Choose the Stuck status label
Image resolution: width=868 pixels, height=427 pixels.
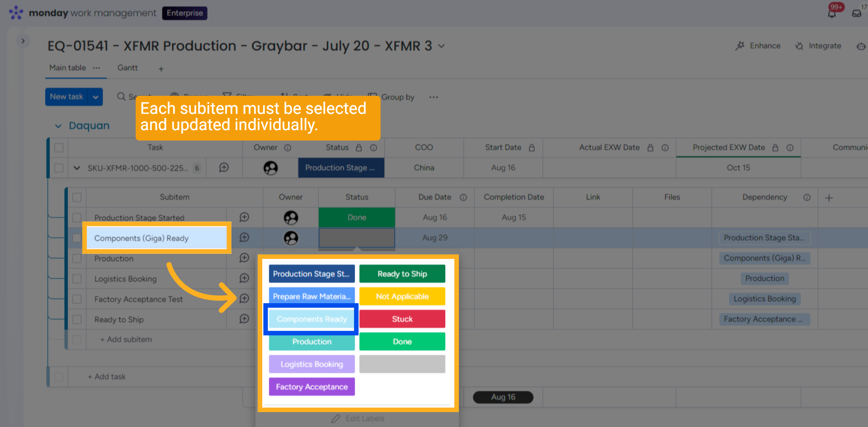(x=402, y=319)
